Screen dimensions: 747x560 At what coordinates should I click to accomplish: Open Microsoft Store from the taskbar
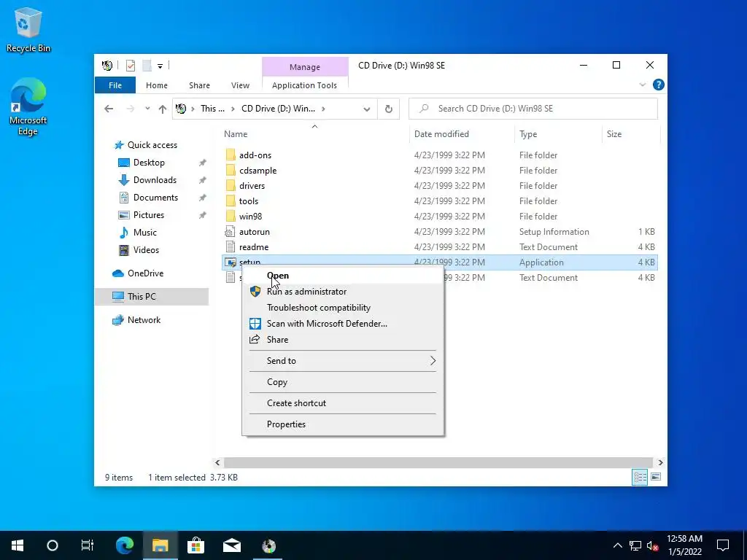[196, 545]
